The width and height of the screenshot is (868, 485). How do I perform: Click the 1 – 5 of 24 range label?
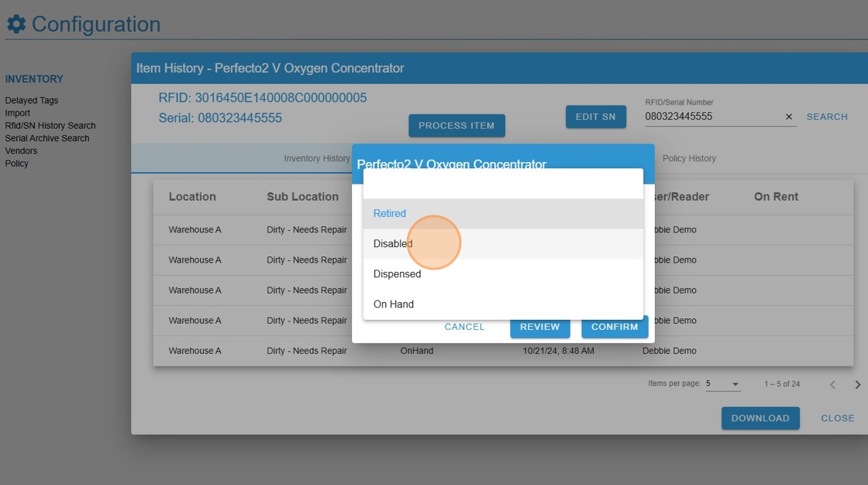782,384
